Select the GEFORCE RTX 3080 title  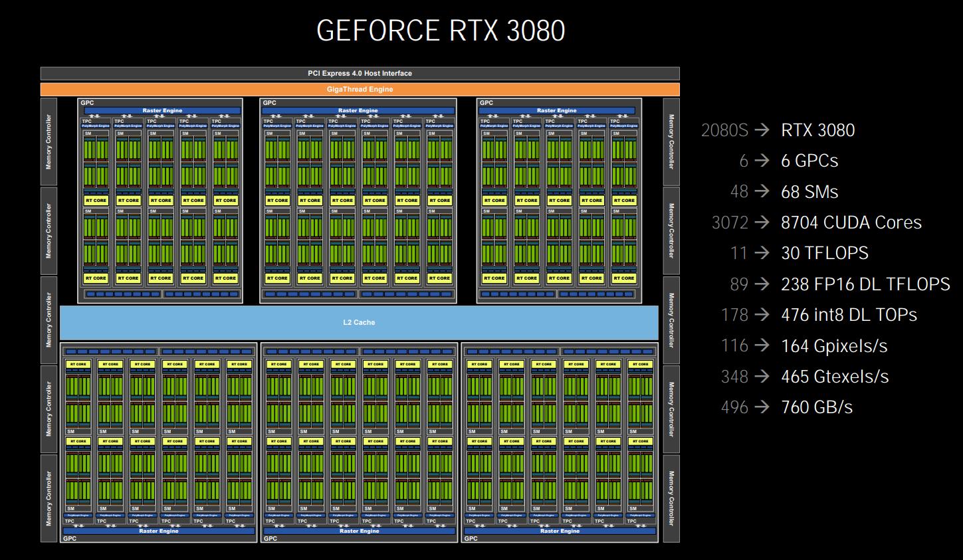[441, 30]
